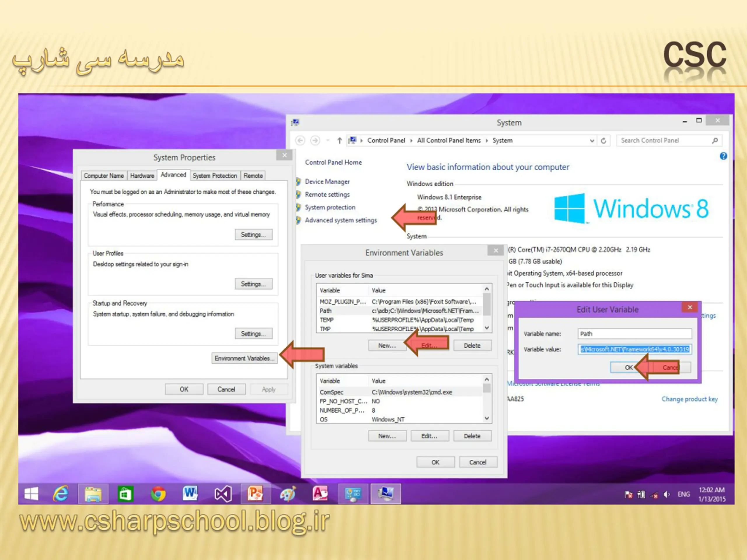This screenshot has width=747, height=560.
Task: Open Visual Studio taskbar icon
Action: (223, 494)
